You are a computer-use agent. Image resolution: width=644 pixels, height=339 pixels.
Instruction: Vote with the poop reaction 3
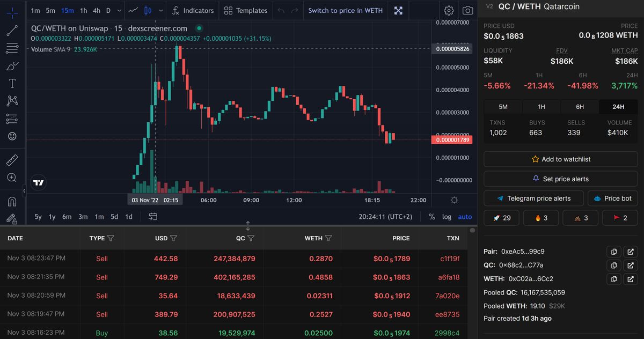pyautogui.click(x=581, y=218)
